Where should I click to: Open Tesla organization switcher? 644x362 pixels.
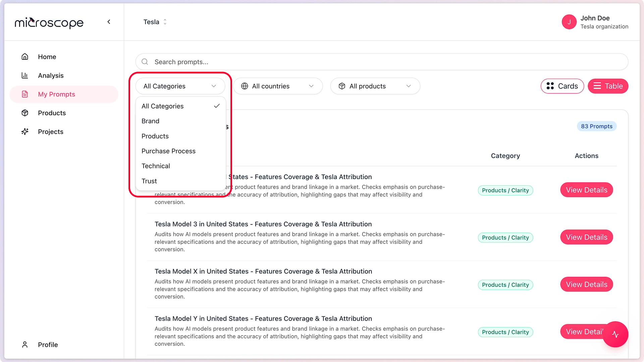tap(155, 22)
